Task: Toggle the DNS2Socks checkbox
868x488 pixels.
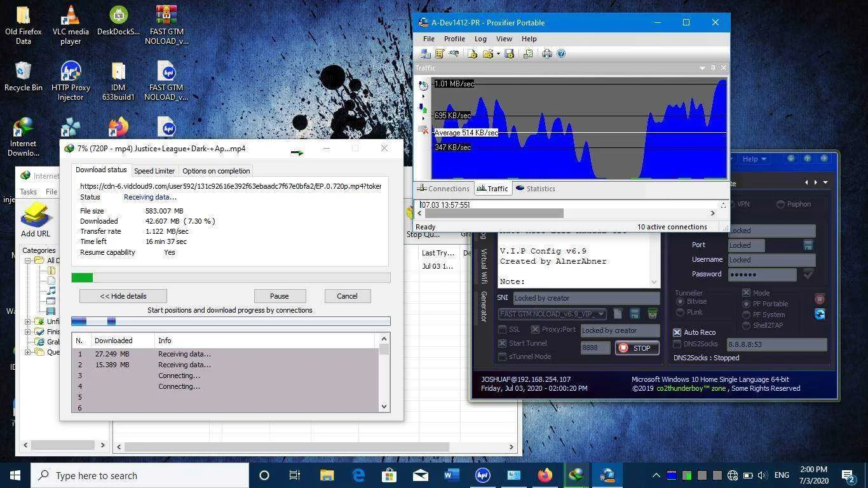Action: (677, 344)
